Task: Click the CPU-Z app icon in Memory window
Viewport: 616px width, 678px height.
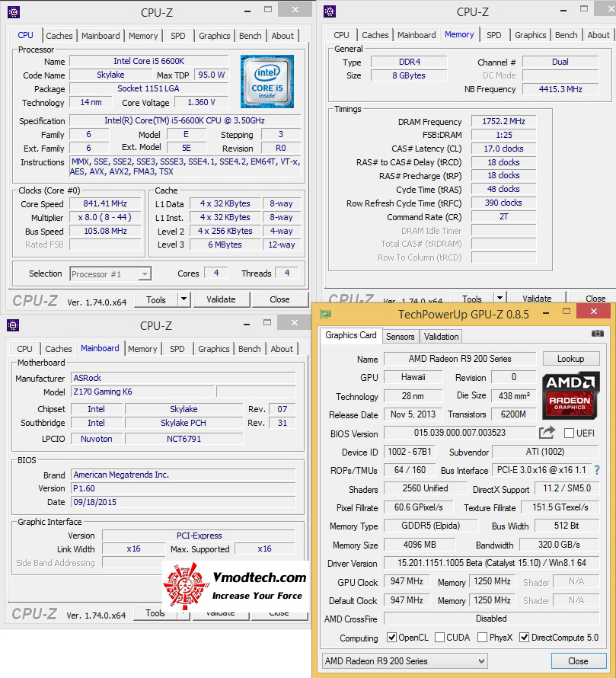Action: point(330,11)
